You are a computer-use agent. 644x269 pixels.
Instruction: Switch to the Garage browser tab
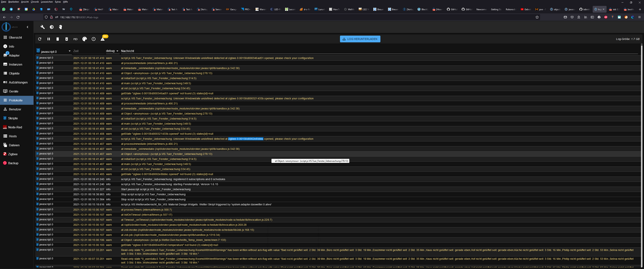[231, 9]
